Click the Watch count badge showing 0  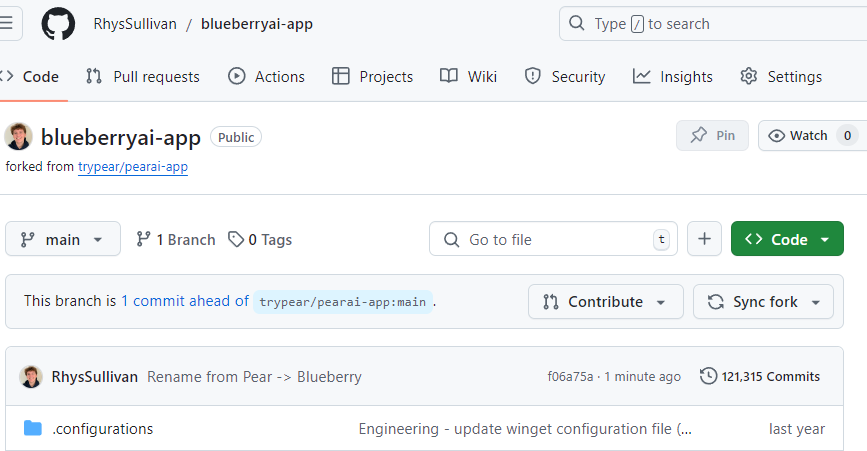tap(847, 135)
